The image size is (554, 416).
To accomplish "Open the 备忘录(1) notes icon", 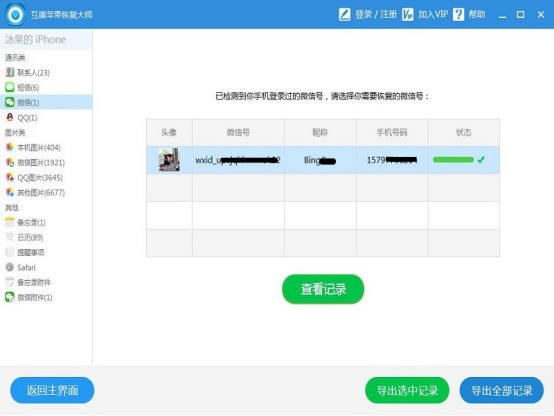I will click(x=10, y=222).
